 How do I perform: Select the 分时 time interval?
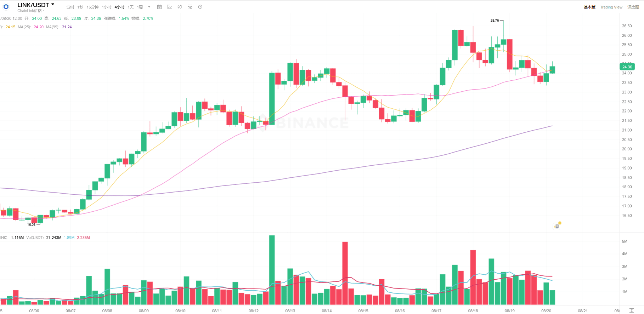70,7
